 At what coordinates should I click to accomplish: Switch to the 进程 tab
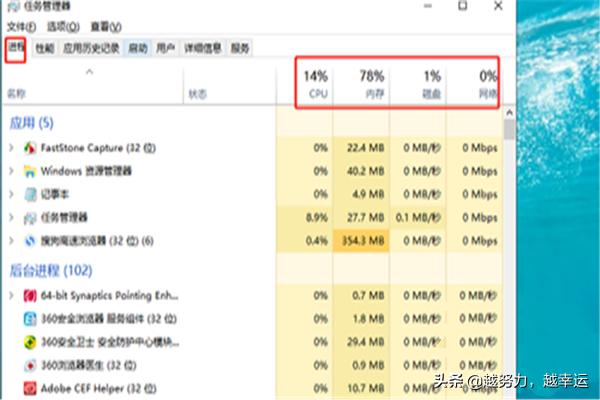(16, 47)
